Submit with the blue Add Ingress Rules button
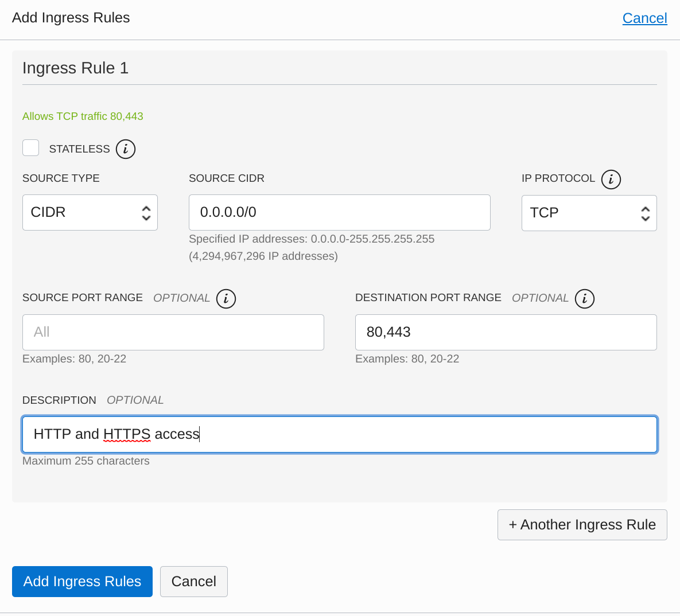The image size is (680, 616). (x=82, y=582)
